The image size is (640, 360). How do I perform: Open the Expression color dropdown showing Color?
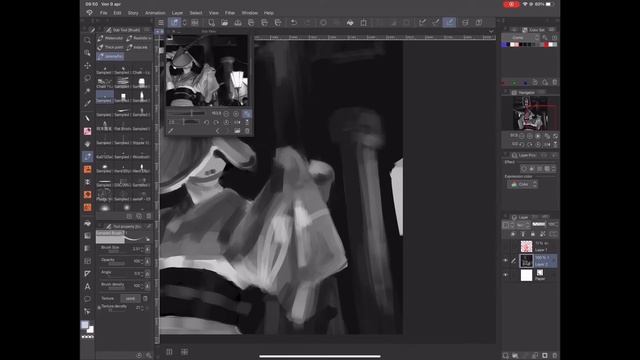pos(522,184)
